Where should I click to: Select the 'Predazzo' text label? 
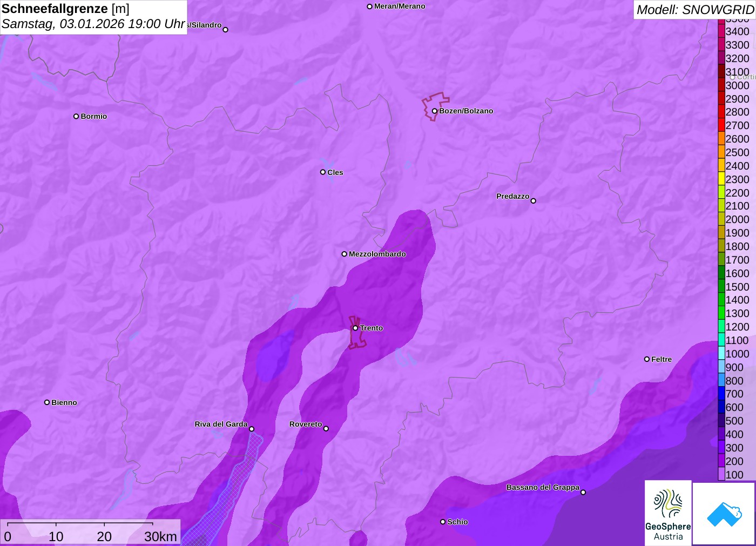point(513,196)
